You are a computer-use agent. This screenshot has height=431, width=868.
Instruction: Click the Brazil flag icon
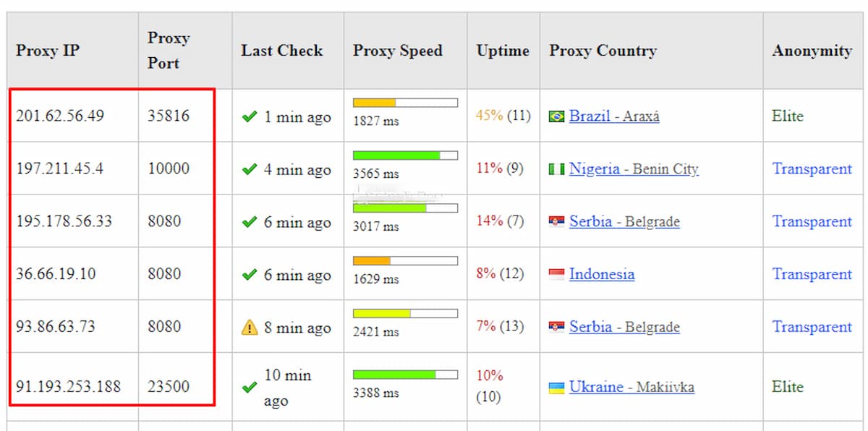[x=556, y=116]
